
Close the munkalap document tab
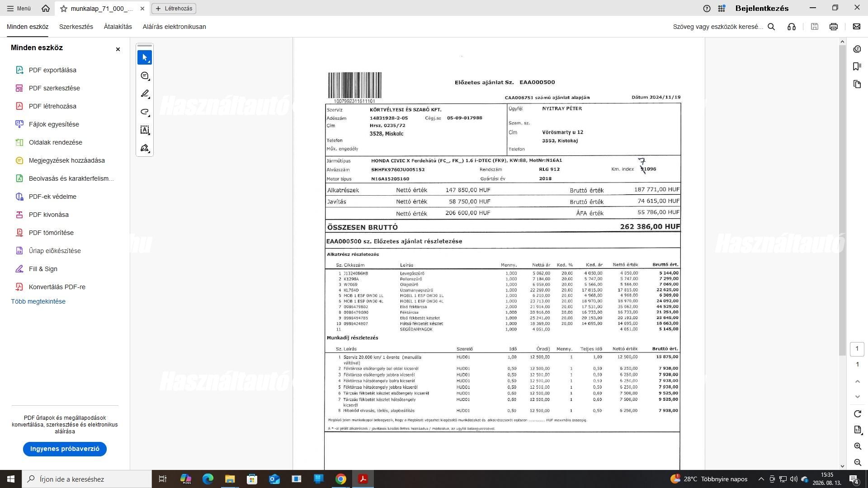[142, 9]
